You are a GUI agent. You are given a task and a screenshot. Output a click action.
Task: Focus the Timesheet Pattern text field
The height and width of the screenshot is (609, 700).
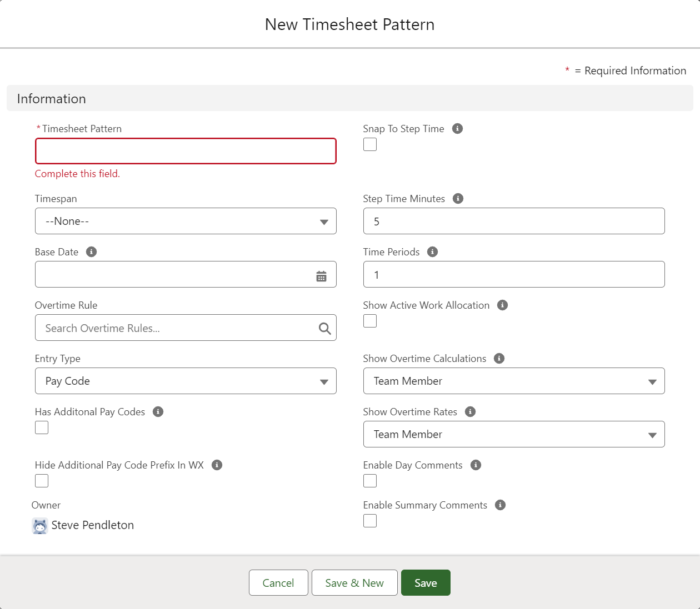(186, 151)
